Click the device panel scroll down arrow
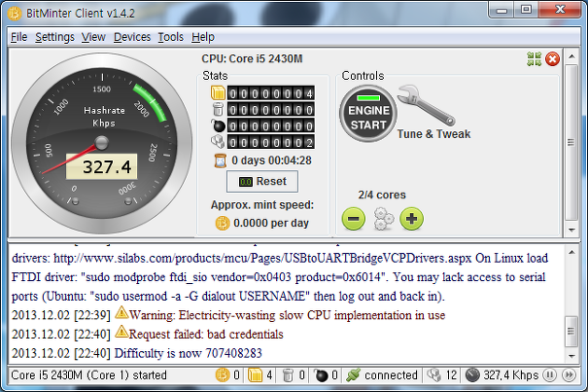 coord(571,230)
